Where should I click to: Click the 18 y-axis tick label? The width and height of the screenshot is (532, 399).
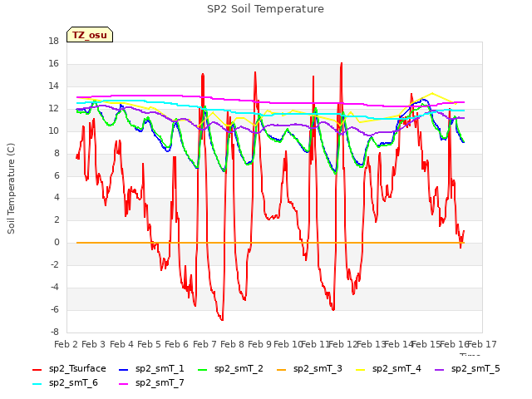tap(53, 42)
